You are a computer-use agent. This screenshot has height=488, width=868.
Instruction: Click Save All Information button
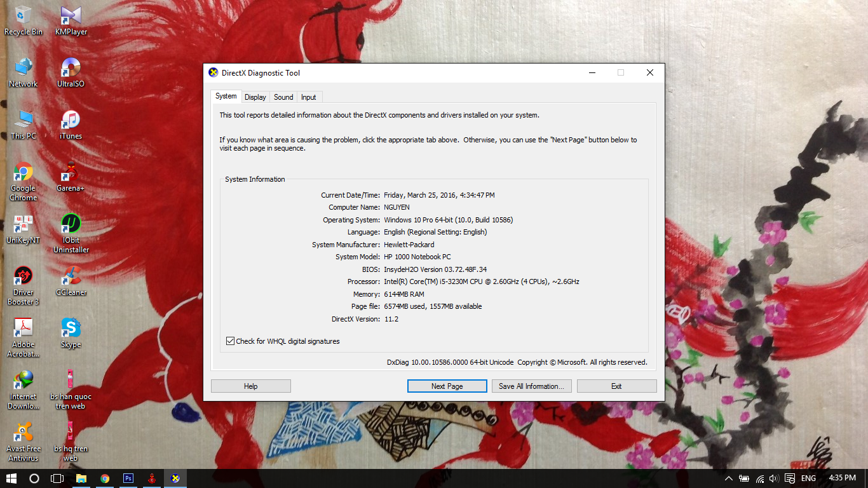pyautogui.click(x=532, y=386)
